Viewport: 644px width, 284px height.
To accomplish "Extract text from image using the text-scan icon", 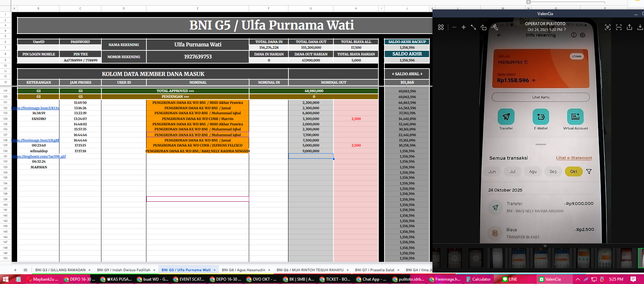I will (x=608, y=27).
